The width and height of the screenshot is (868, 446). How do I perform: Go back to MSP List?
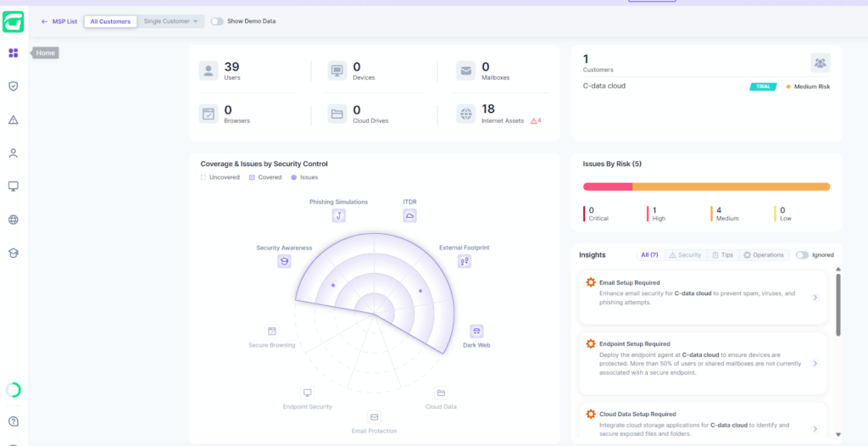tap(59, 21)
